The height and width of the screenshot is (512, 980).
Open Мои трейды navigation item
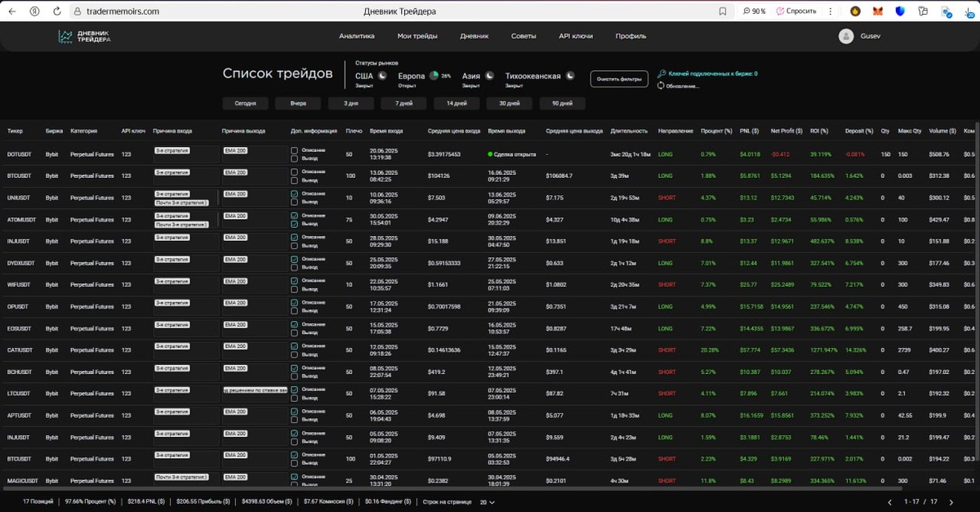coord(417,36)
